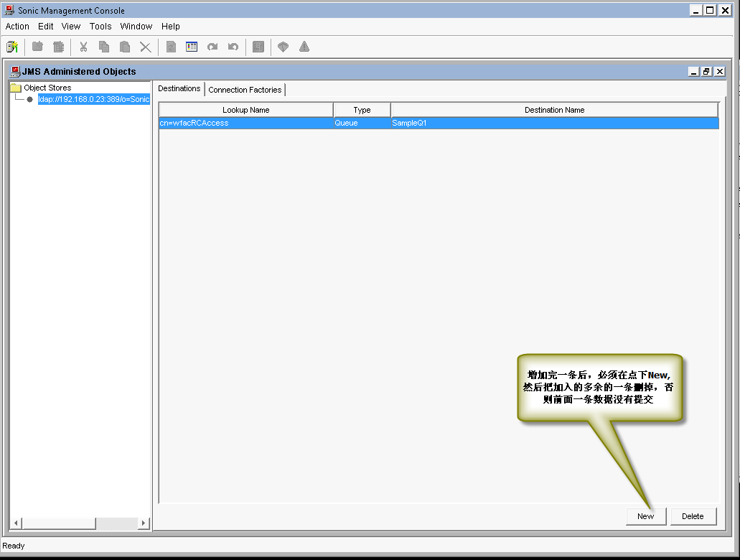Open the Window menu

point(136,27)
